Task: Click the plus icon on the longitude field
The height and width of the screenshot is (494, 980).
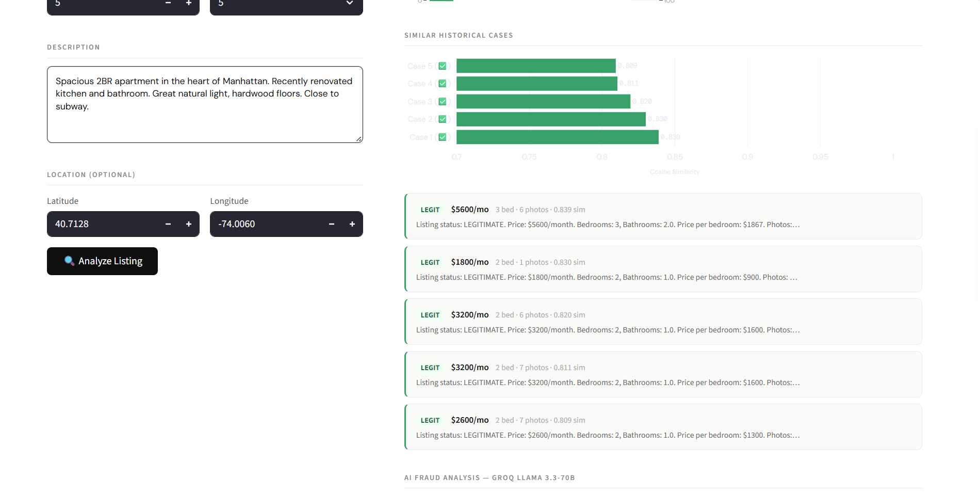Action: pyautogui.click(x=352, y=224)
